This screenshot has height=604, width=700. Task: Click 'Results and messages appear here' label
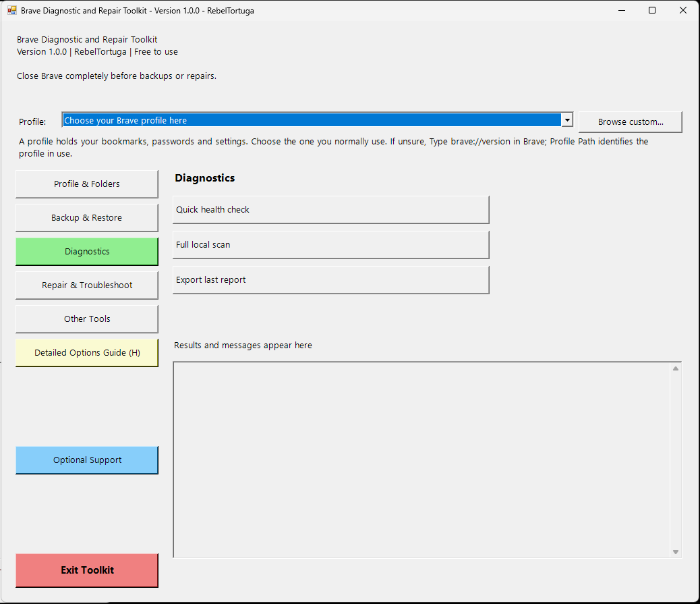pos(243,346)
